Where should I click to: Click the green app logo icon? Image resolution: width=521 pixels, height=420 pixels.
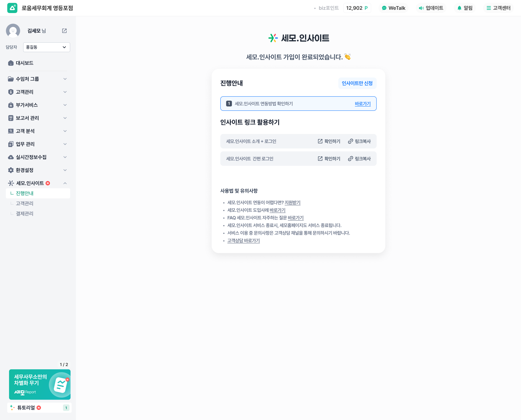(12, 8)
